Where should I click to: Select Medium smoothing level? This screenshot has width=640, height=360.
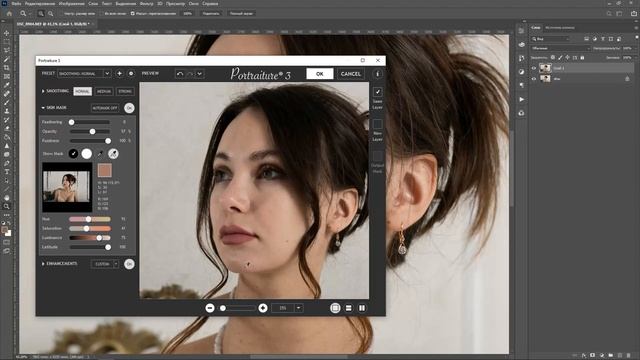point(104,91)
